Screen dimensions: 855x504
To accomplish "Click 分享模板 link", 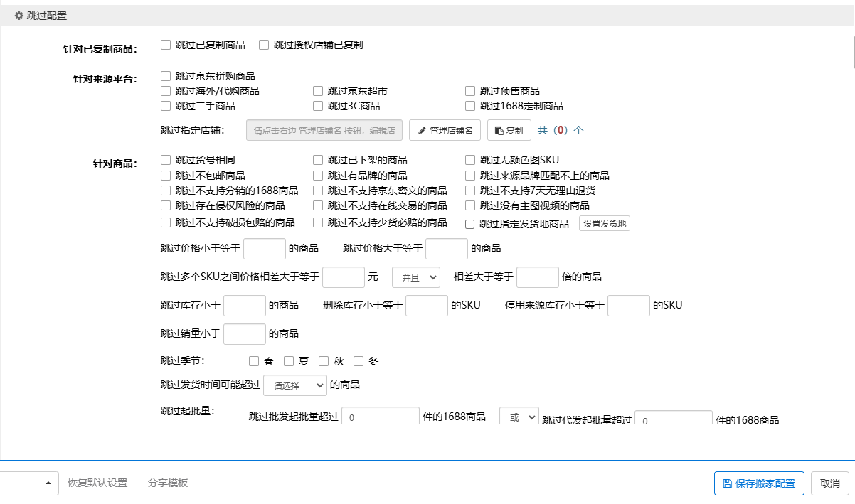I will (168, 483).
